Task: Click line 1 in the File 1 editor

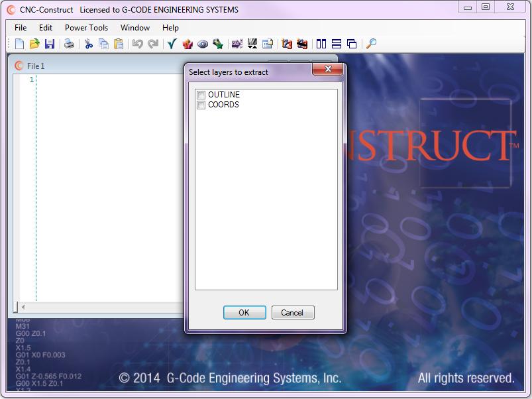Action: [109, 80]
